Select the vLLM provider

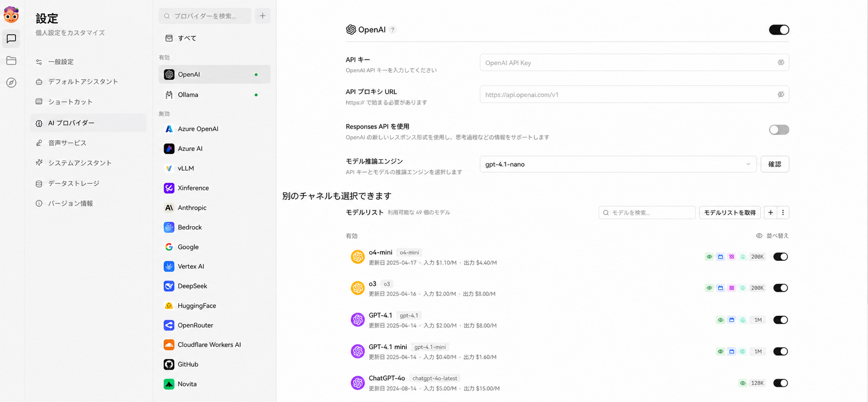[x=215, y=168]
